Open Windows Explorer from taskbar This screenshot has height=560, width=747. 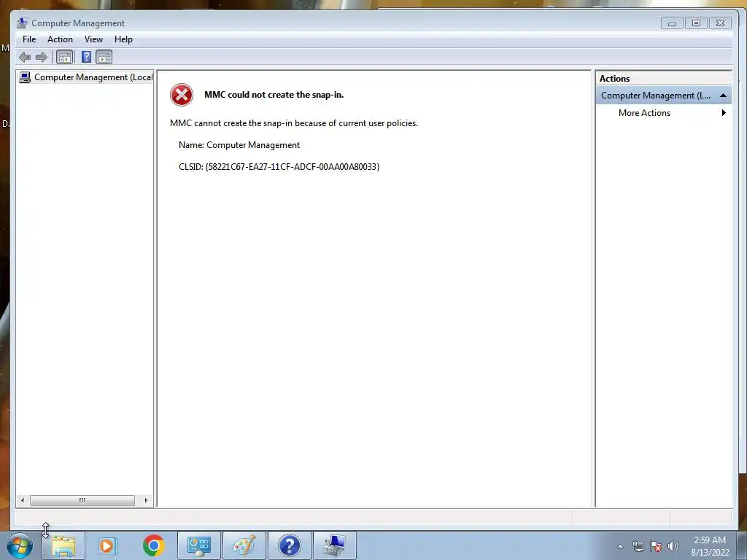click(63, 545)
